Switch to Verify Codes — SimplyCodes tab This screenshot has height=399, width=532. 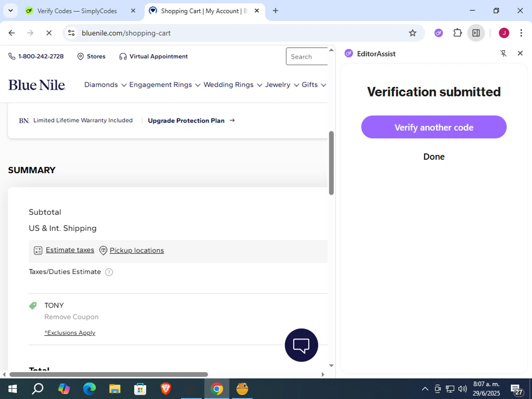77,11
